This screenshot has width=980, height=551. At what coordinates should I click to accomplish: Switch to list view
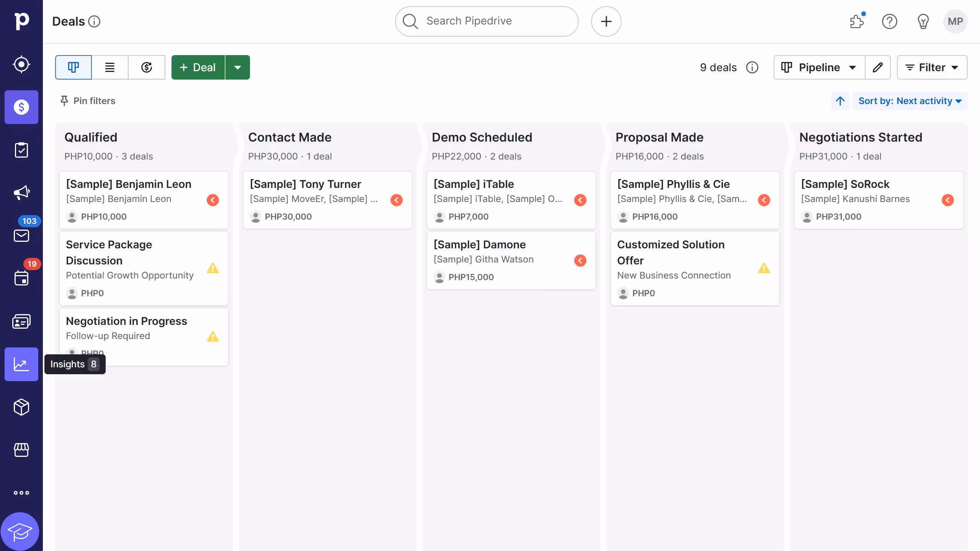(110, 67)
